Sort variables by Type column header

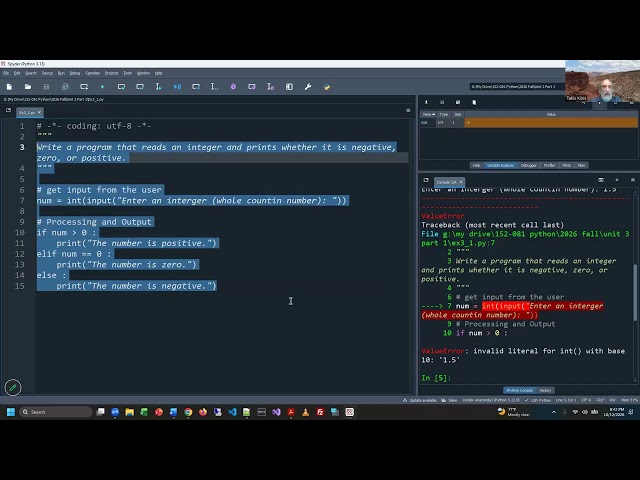pos(444,115)
